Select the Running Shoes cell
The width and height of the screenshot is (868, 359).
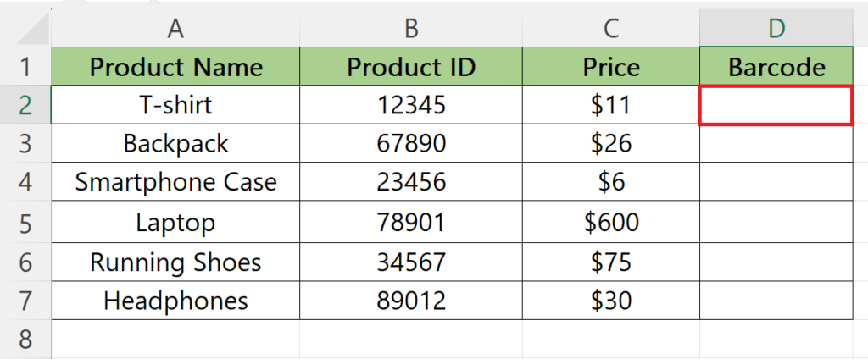click(175, 262)
